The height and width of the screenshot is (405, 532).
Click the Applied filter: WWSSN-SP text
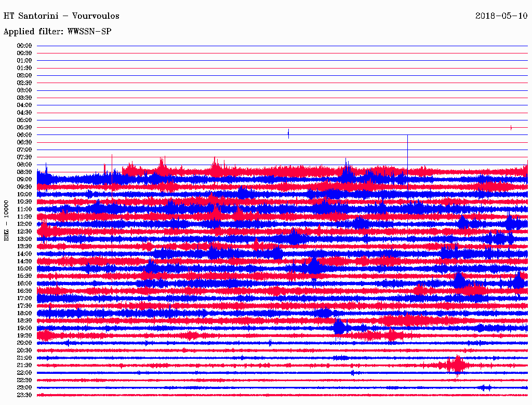(57, 32)
